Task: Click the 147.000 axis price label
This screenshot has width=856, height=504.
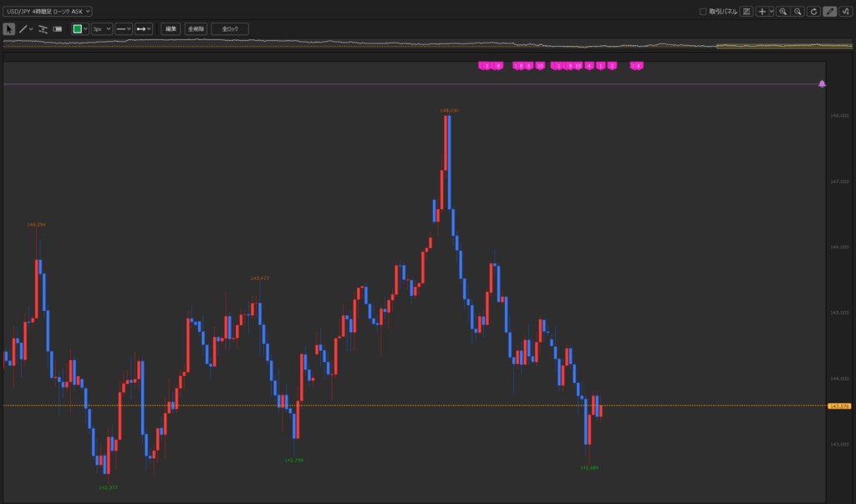Action: tap(839, 181)
